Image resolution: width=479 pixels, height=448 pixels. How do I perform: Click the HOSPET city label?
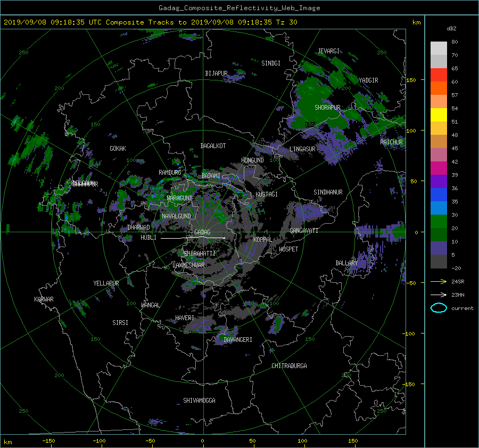pos(288,249)
